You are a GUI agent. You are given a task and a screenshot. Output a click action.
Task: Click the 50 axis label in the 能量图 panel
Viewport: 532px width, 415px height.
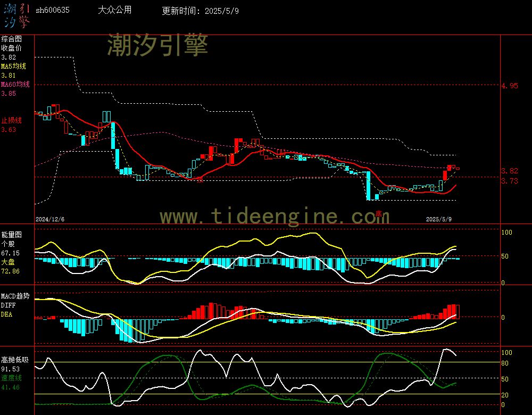(505, 256)
